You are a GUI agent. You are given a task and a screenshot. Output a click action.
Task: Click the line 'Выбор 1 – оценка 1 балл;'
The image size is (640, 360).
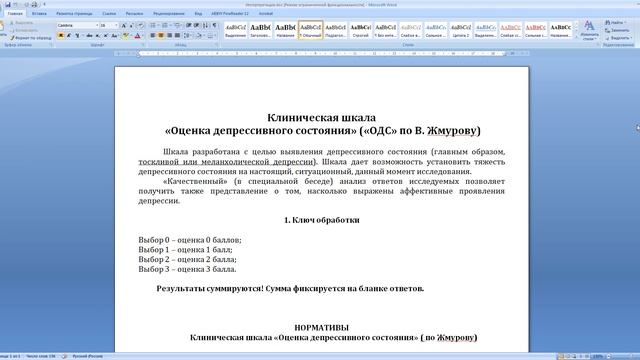click(x=185, y=249)
